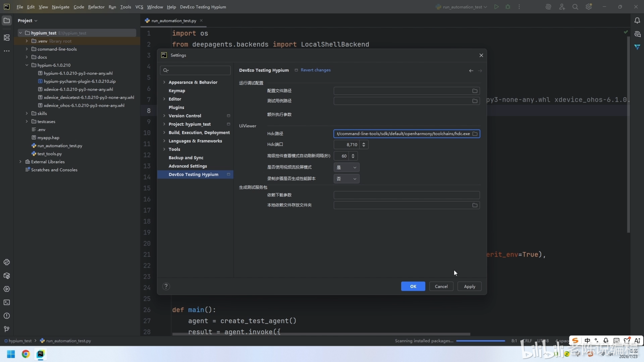
Task: Open the Problems tool window
Action: 7,316
